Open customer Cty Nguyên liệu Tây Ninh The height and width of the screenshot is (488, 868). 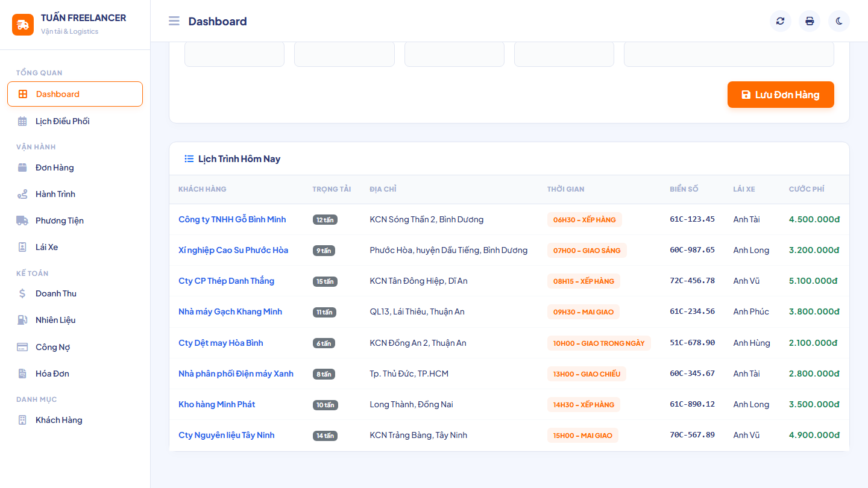[226, 435]
